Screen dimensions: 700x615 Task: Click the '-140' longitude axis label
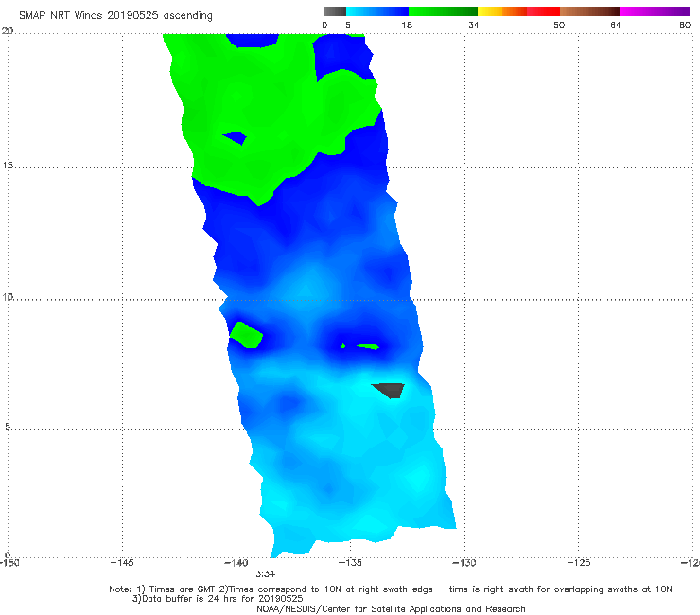(x=236, y=563)
